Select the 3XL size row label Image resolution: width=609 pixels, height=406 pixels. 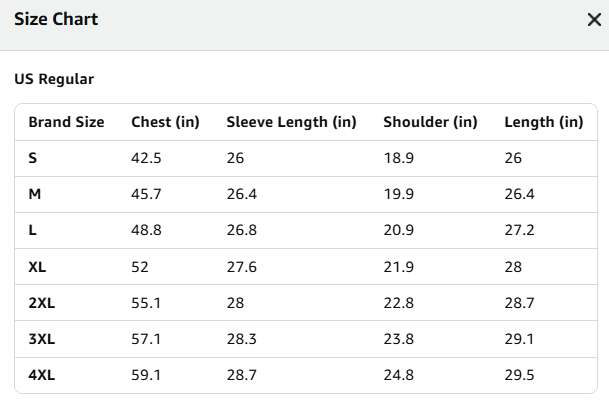click(42, 339)
